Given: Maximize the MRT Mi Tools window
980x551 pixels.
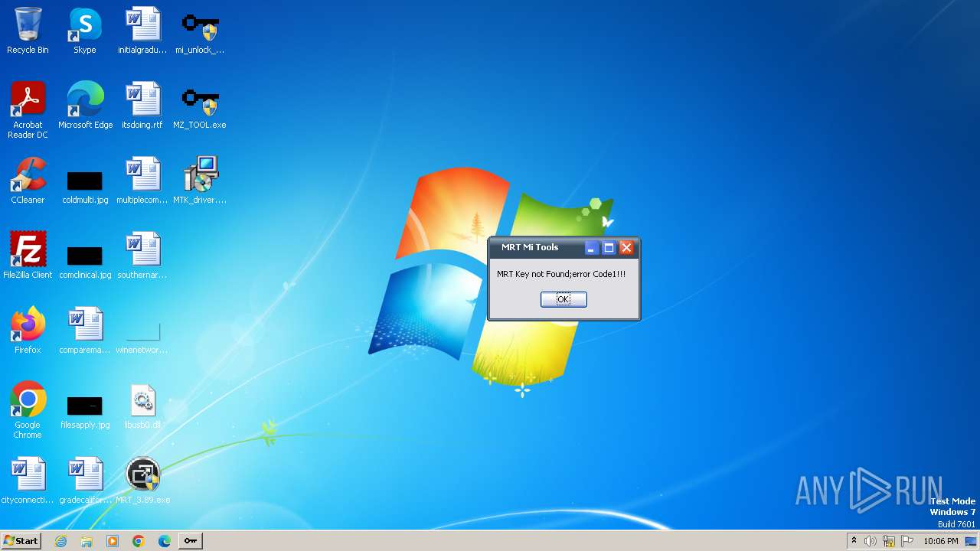Looking at the screenshot, I should click(x=609, y=247).
